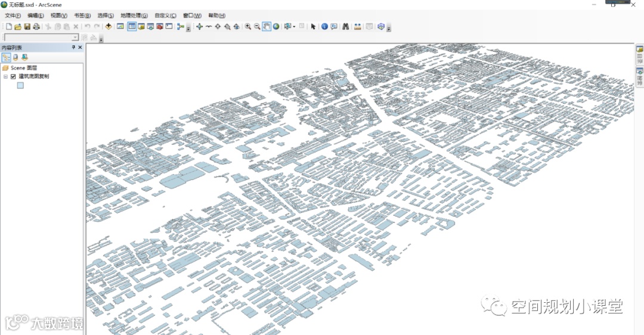Click the Measure ruler tool
The height and width of the screenshot is (335, 644).
click(357, 26)
